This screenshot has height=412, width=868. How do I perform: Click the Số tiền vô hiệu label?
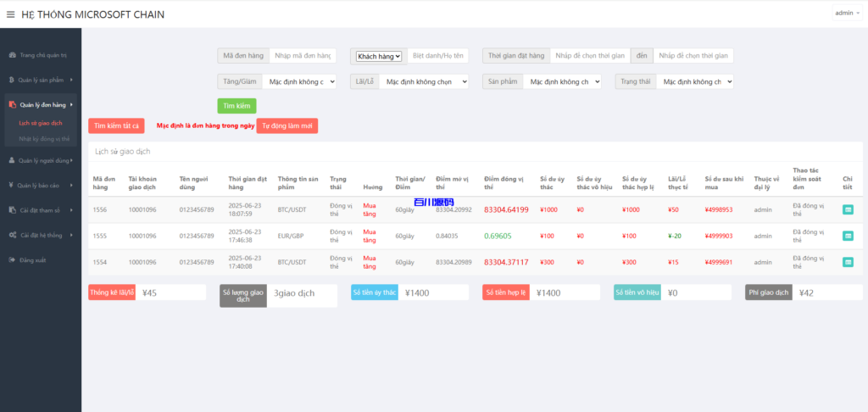tap(637, 292)
